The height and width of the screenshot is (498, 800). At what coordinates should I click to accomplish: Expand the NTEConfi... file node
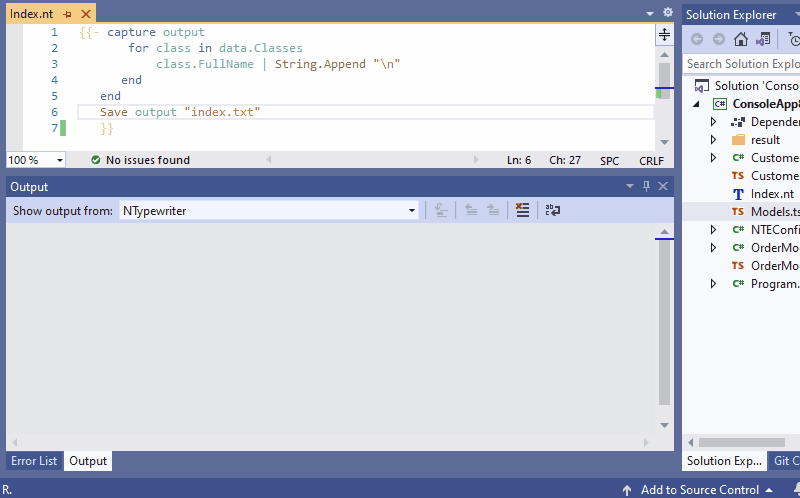[713, 230]
